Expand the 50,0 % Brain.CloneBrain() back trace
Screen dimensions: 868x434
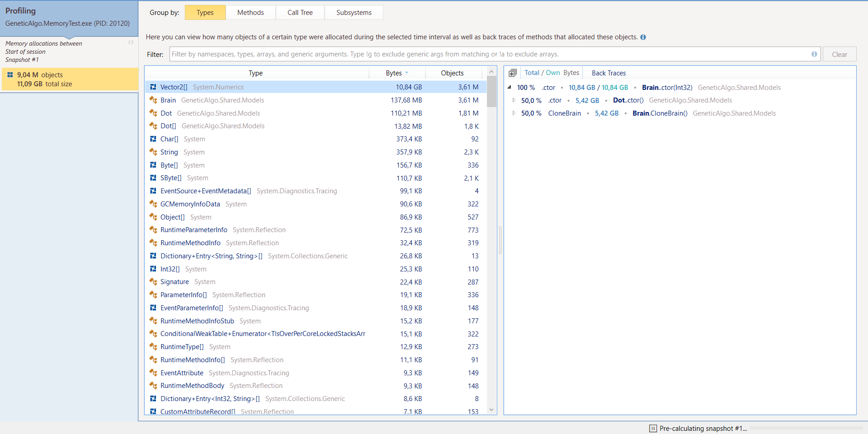click(514, 113)
